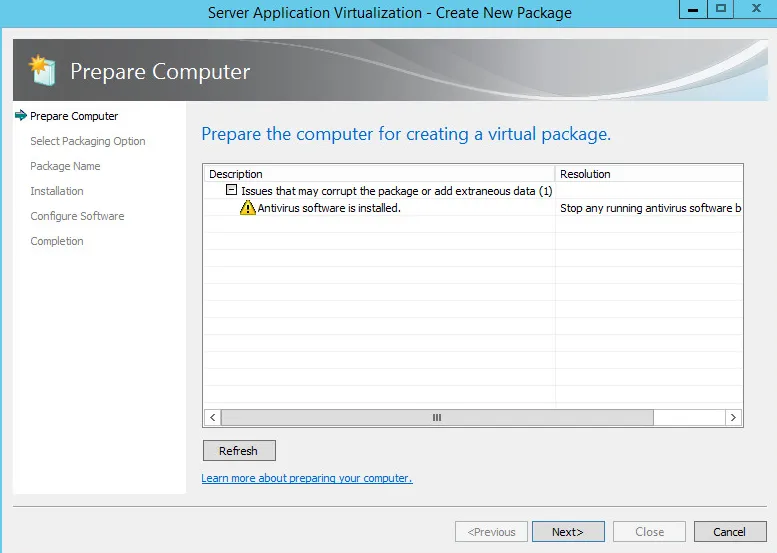Close the window with the X button

point(756,9)
